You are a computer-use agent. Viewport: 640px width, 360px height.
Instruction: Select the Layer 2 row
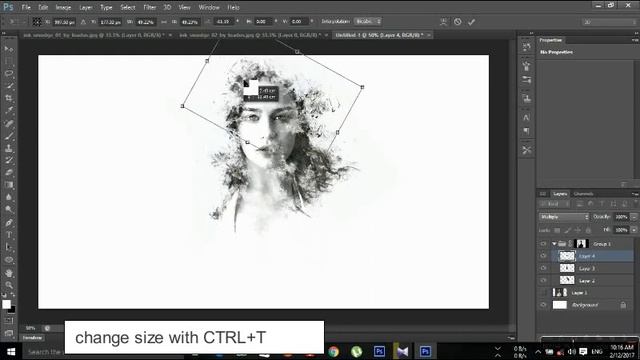coord(586,280)
